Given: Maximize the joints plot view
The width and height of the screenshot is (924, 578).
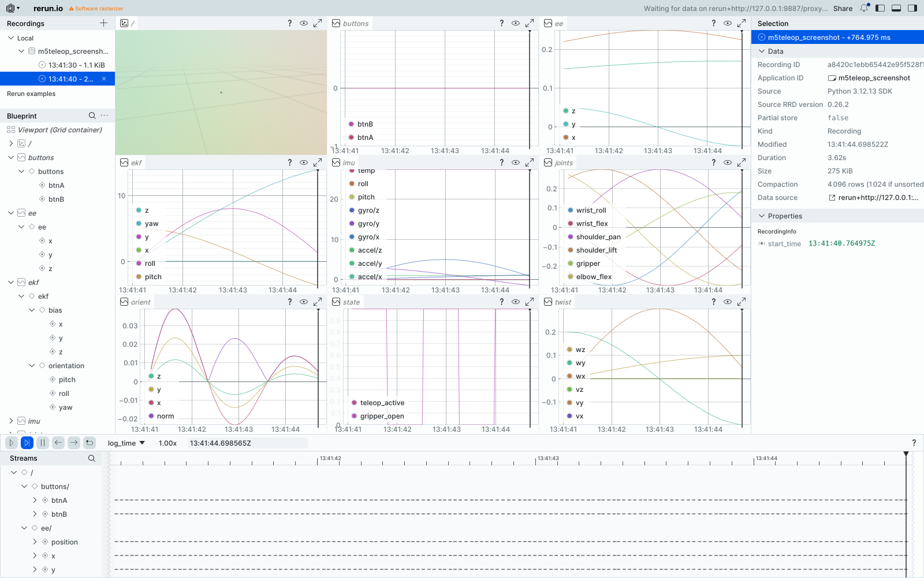Looking at the screenshot, I should [742, 162].
